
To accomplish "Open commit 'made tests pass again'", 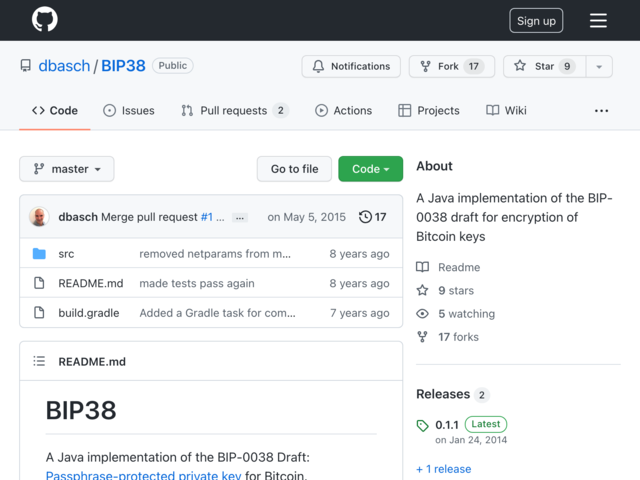I will [197, 283].
